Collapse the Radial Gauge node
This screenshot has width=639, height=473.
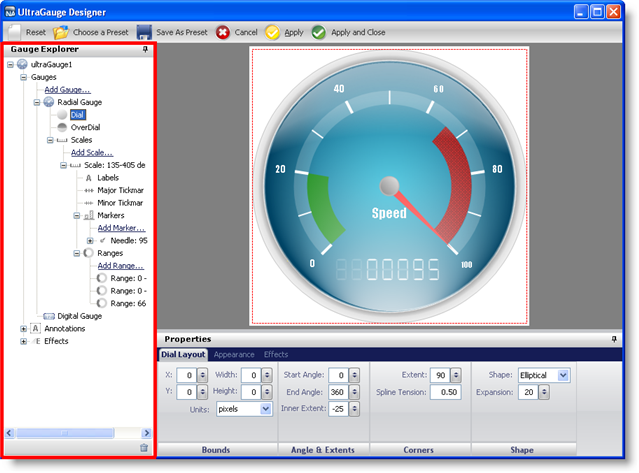37,102
